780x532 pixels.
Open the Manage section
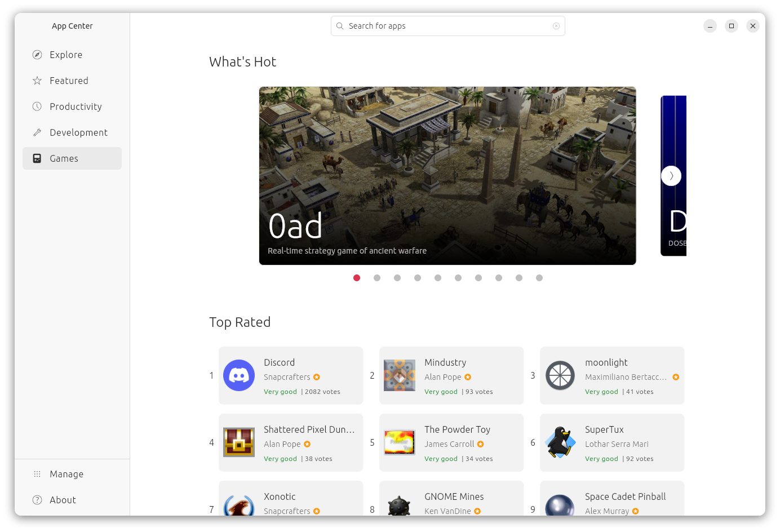click(x=67, y=474)
